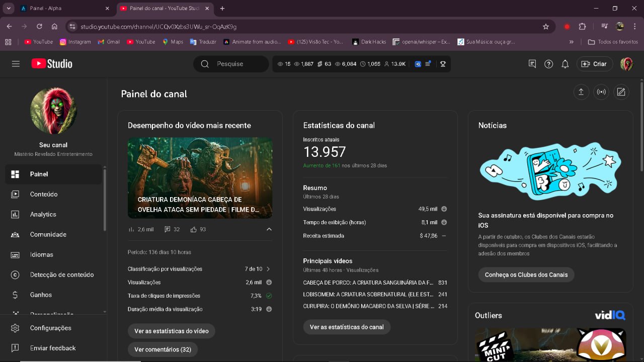Open the send feedback message icon in header
This screenshot has width=644, height=362.
tap(532, 64)
